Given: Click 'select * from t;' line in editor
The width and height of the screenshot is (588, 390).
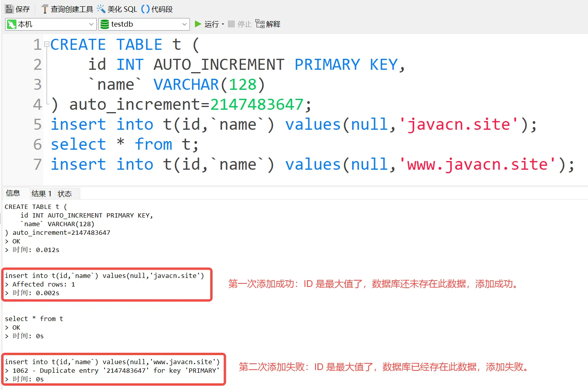Looking at the screenshot, I should (x=125, y=145).
